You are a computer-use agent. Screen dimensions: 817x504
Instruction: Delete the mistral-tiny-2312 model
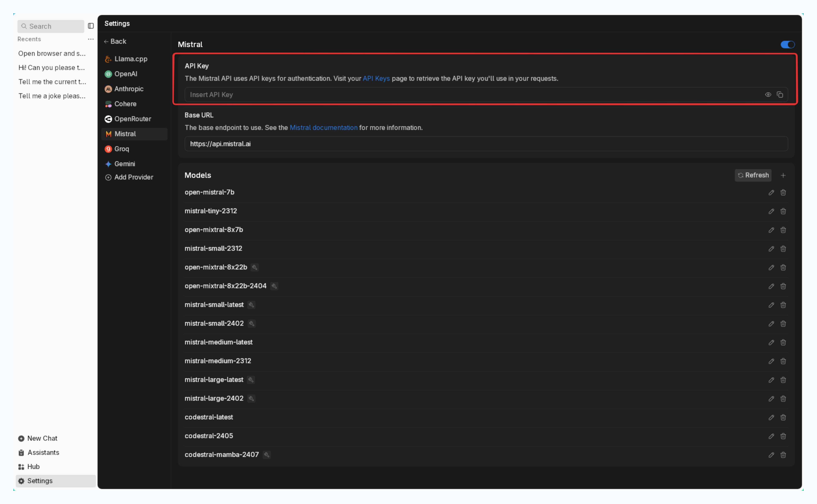coord(783,211)
